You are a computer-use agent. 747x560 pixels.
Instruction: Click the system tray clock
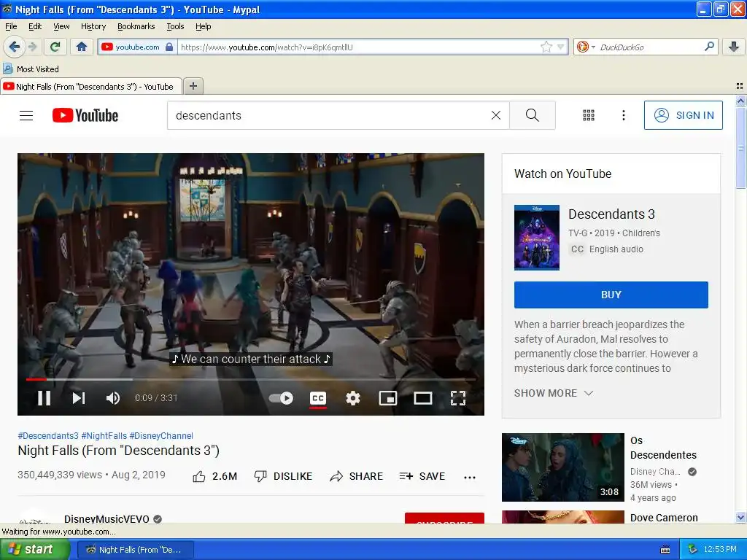click(720, 550)
